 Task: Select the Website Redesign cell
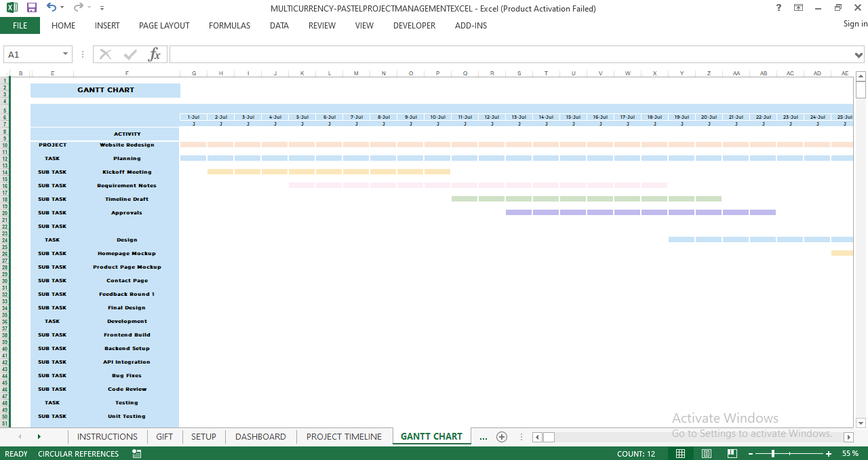point(127,145)
